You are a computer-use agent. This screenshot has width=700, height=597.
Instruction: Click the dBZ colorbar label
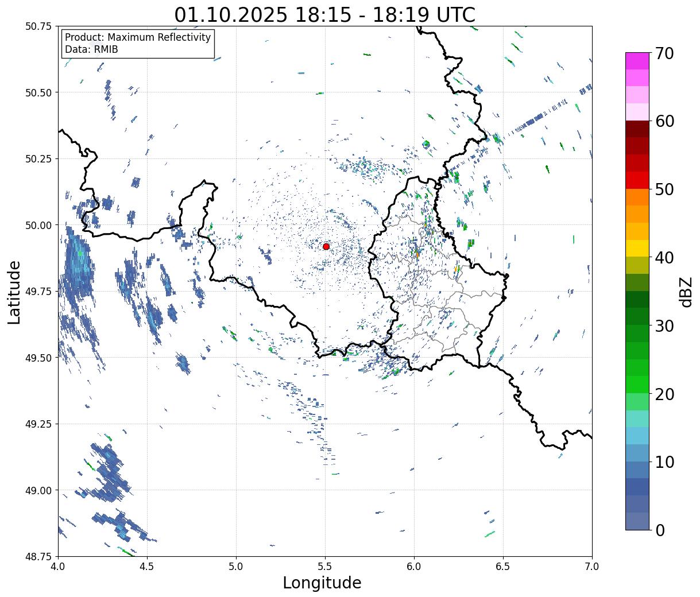686,292
